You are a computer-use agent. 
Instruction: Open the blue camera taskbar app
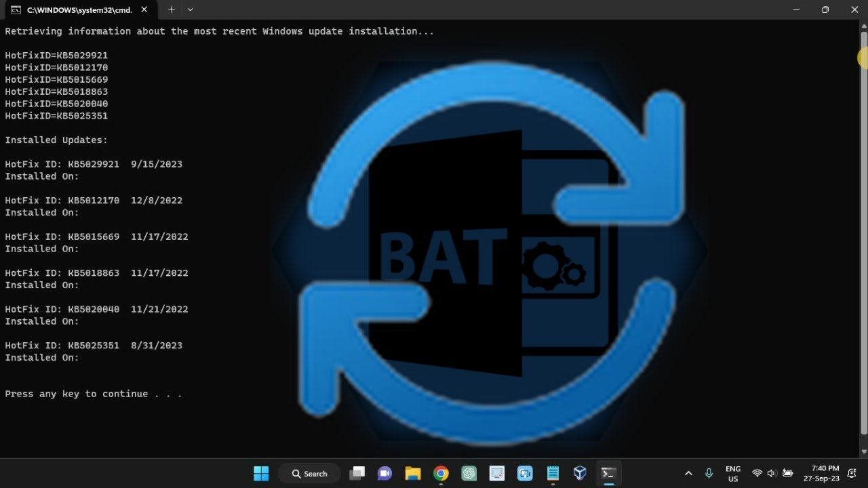click(525, 474)
